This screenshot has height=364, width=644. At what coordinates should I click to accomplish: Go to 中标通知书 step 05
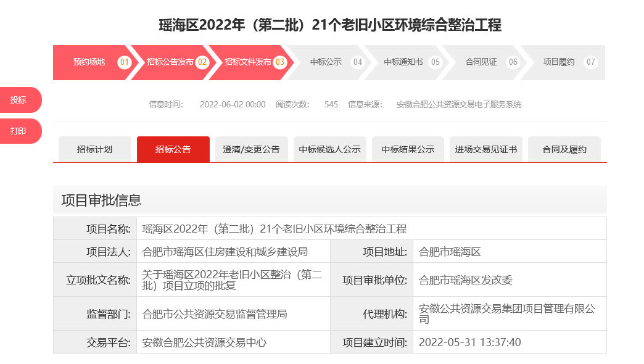pyautogui.click(x=405, y=62)
